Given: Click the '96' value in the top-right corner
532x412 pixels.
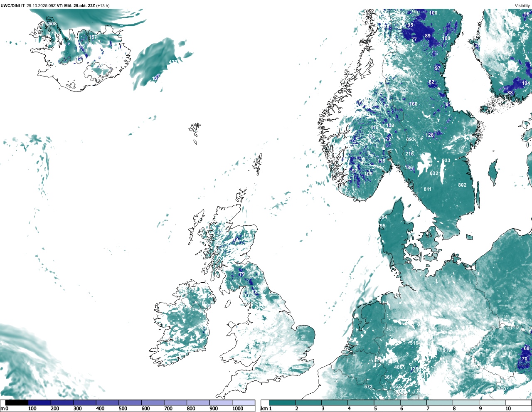Looking at the screenshot, I should tap(527, 14).
